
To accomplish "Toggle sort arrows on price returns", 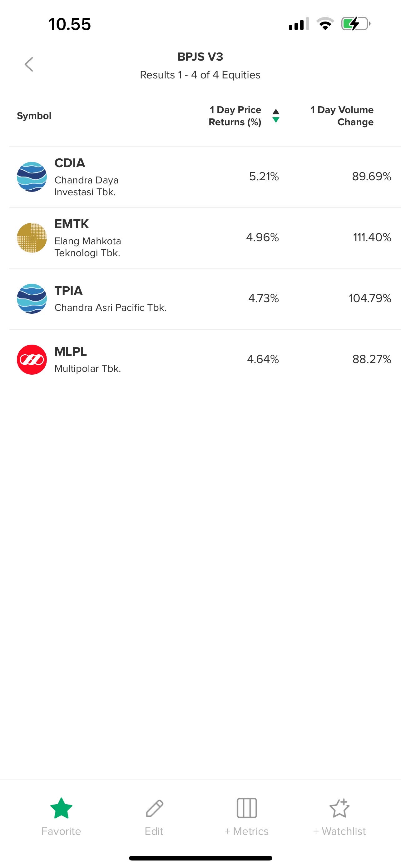I will (x=276, y=116).
